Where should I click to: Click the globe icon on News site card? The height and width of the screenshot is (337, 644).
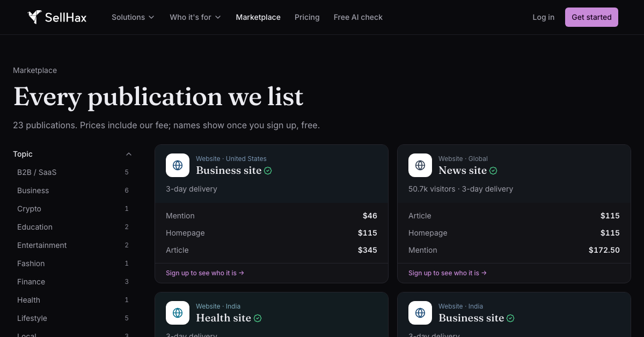420,165
